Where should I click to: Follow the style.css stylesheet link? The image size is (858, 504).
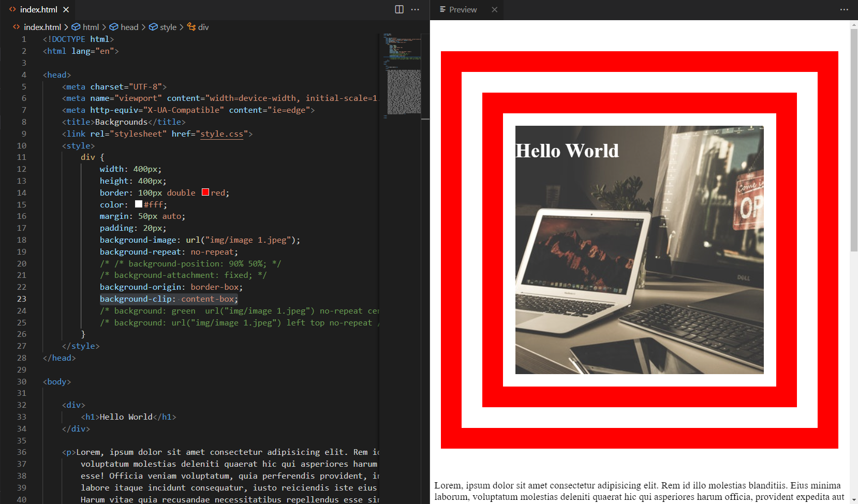coord(221,134)
